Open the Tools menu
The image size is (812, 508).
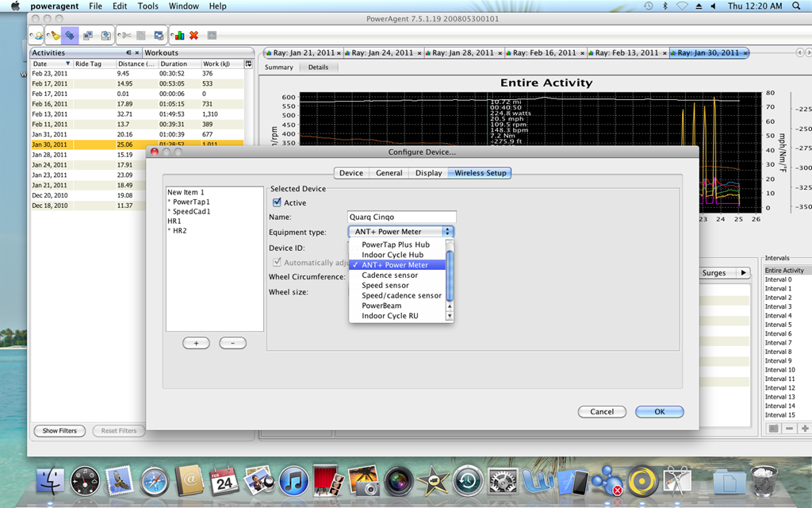(147, 6)
